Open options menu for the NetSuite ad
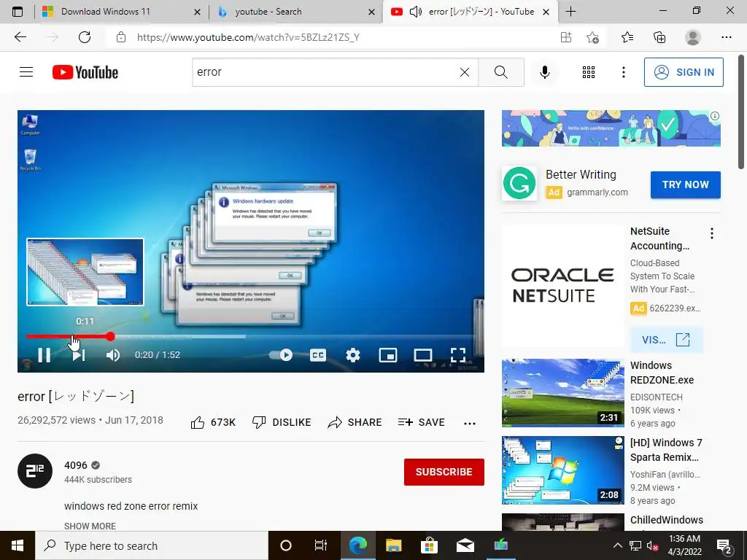This screenshot has width=747, height=560. 712,233
